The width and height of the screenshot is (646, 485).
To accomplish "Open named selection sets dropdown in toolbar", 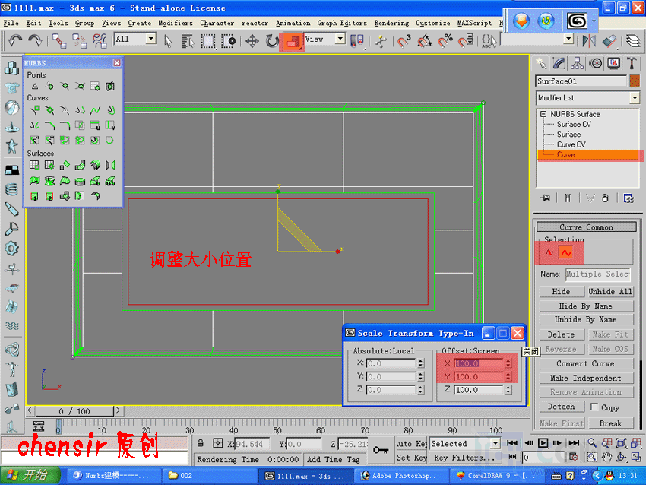I will 569,39.
